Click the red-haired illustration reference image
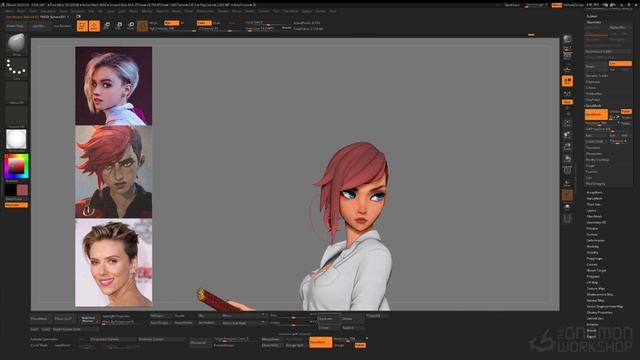Viewport: 640px width, 360px height. coord(113,172)
